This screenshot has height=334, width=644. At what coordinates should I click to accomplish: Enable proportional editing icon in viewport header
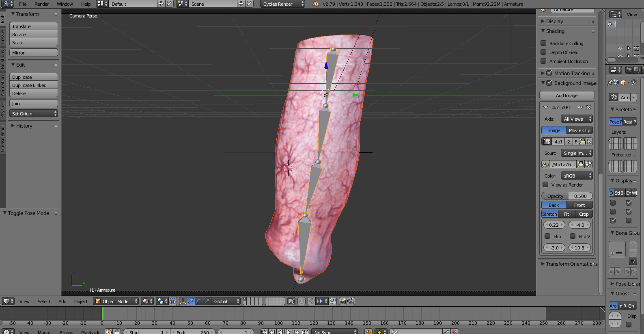click(x=302, y=301)
